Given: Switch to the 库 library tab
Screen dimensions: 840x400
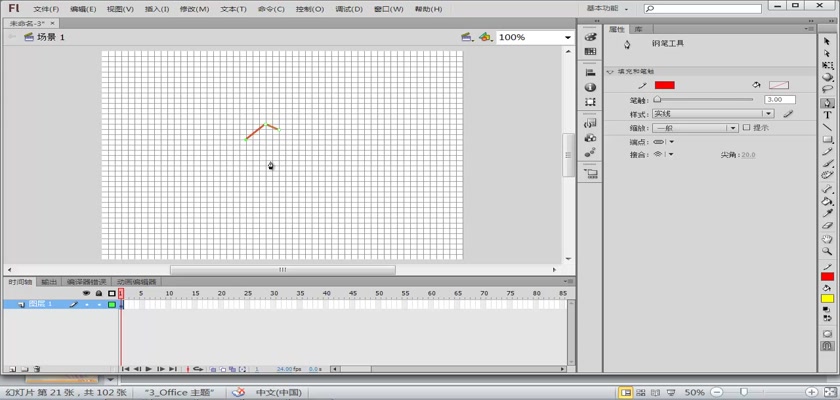Looking at the screenshot, I should click(x=638, y=29).
